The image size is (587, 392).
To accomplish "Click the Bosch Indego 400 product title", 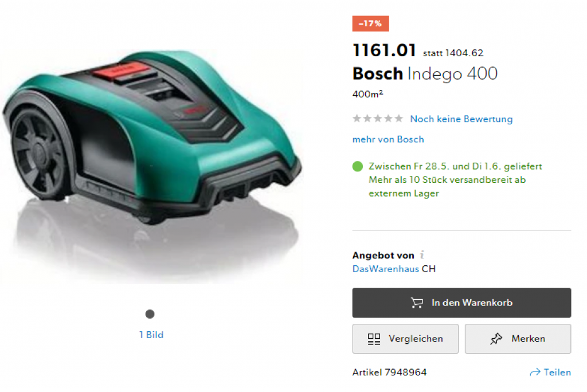I will click(425, 73).
